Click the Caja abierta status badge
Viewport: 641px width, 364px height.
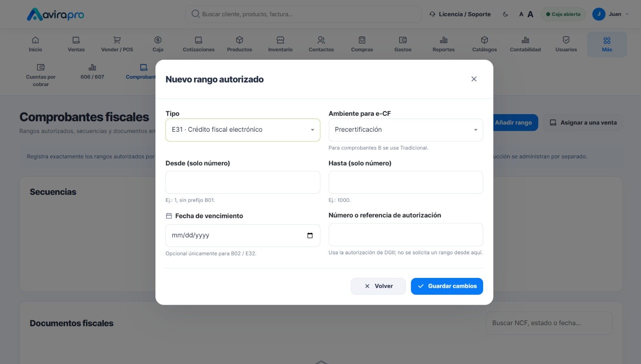(563, 14)
